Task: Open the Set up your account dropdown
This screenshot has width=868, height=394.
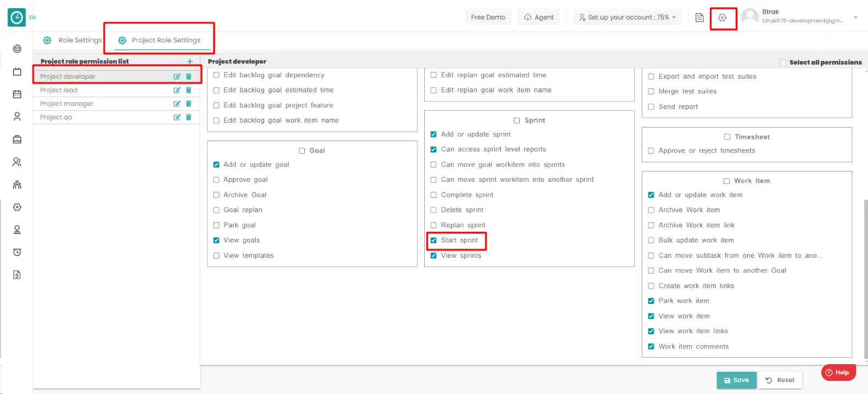Action: 627,17
